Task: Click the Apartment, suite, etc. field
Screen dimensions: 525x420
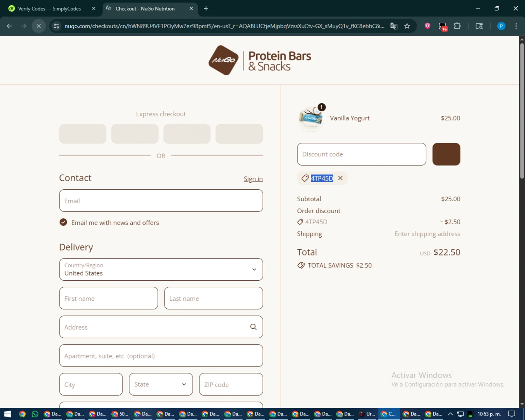Action: [x=161, y=356]
